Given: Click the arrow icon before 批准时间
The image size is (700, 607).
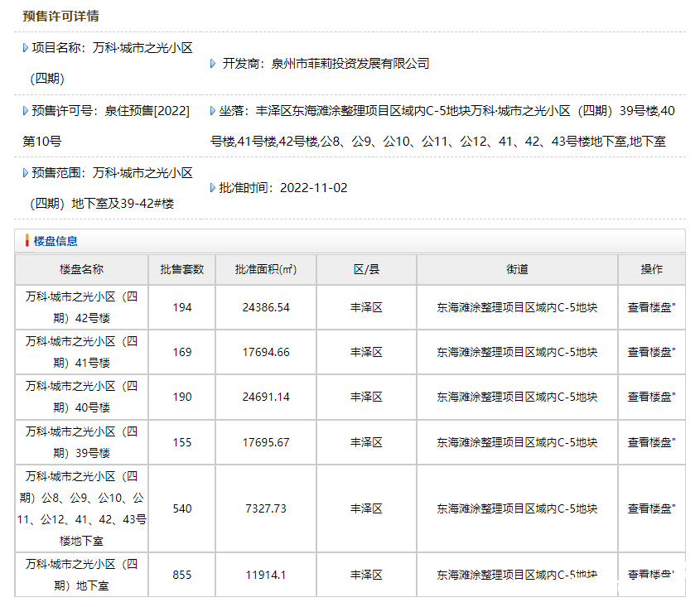Looking at the screenshot, I should pyautogui.click(x=213, y=188).
